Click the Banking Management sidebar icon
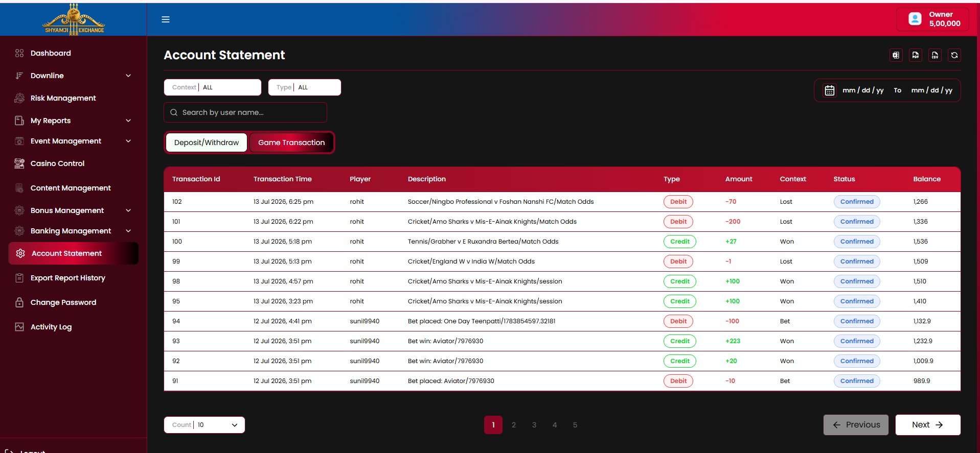The height and width of the screenshot is (453, 980). pos(19,231)
